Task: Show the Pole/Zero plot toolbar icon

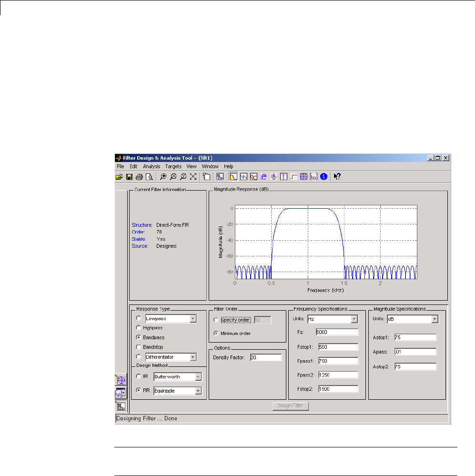Action: tap(303, 177)
